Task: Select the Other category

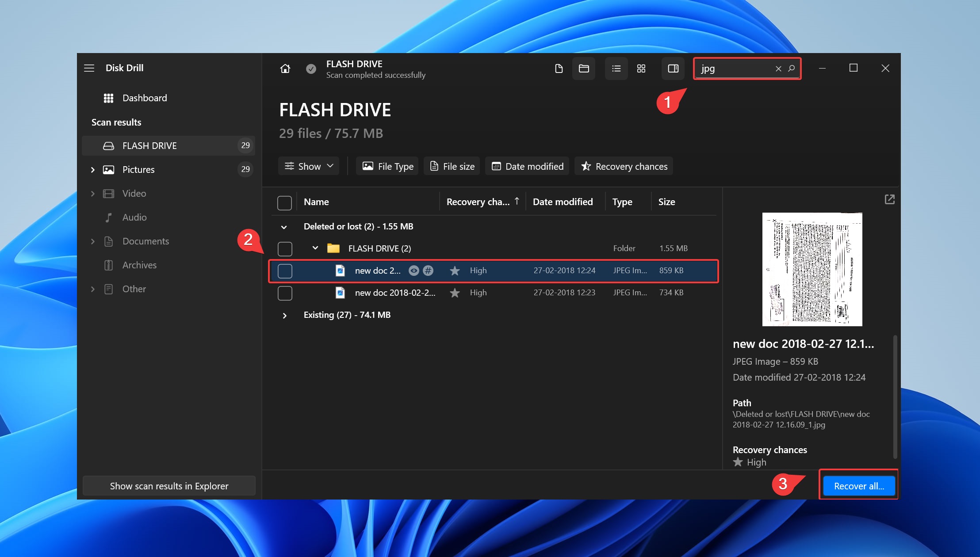Action: [168, 289]
